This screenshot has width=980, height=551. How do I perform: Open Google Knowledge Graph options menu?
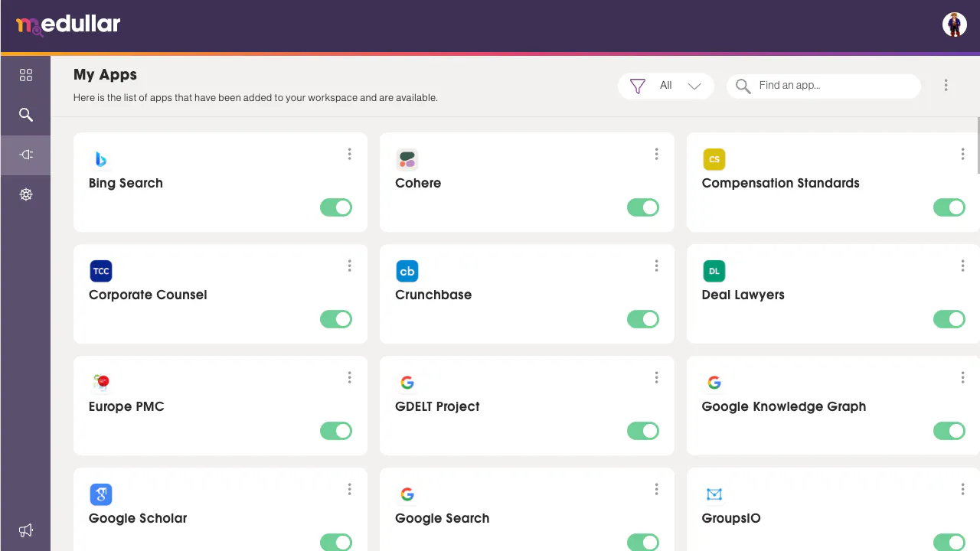(963, 377)
